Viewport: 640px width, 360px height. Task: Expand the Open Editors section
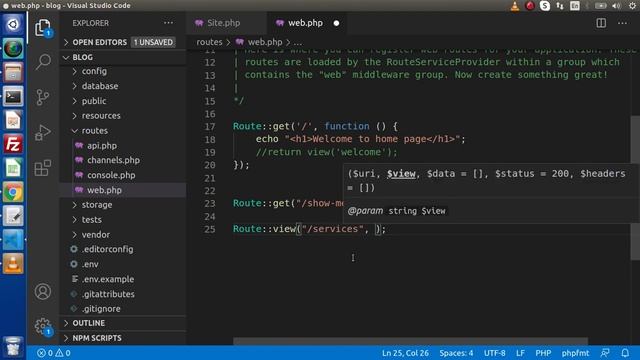100,42
